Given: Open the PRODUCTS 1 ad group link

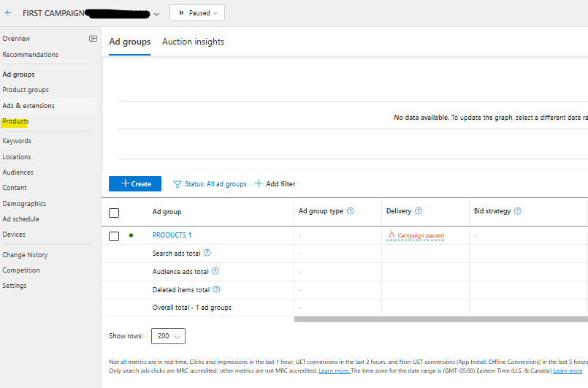Looking at the screenshot, I should pos(172,235).
